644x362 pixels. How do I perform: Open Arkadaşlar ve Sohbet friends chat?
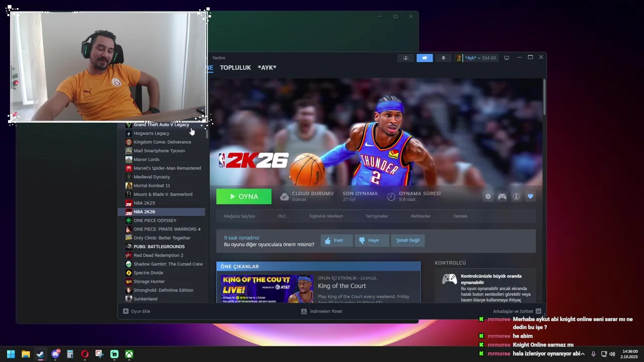517,311
